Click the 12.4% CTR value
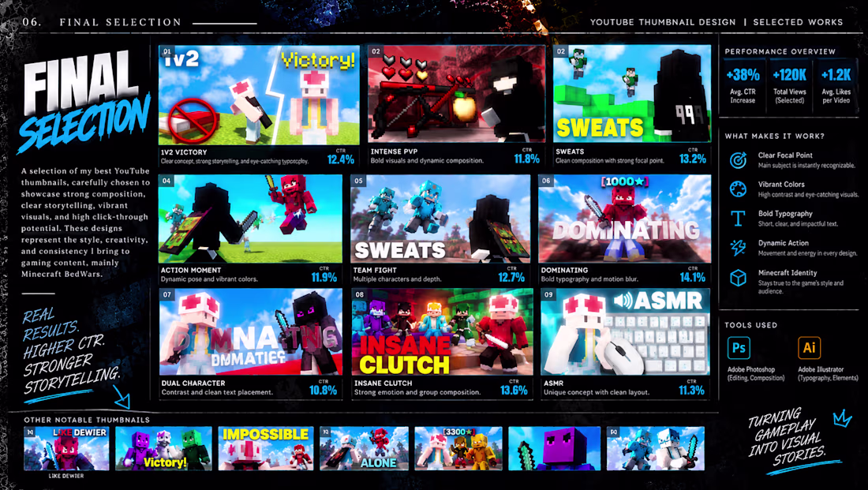 pos(340,159)
